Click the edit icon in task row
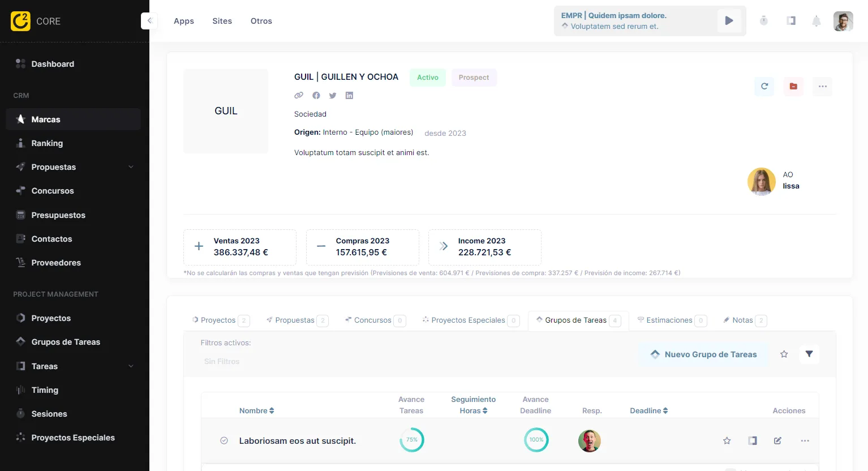 777,441
